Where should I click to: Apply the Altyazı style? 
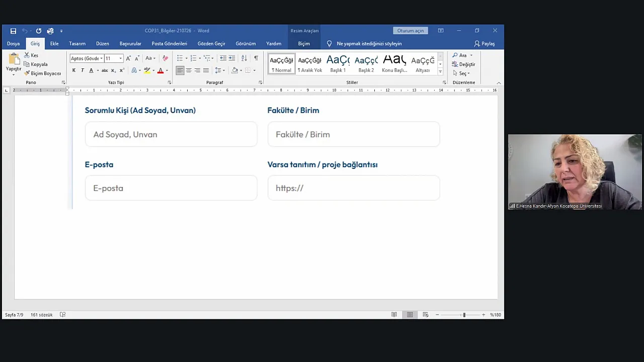tap(423, 64)
